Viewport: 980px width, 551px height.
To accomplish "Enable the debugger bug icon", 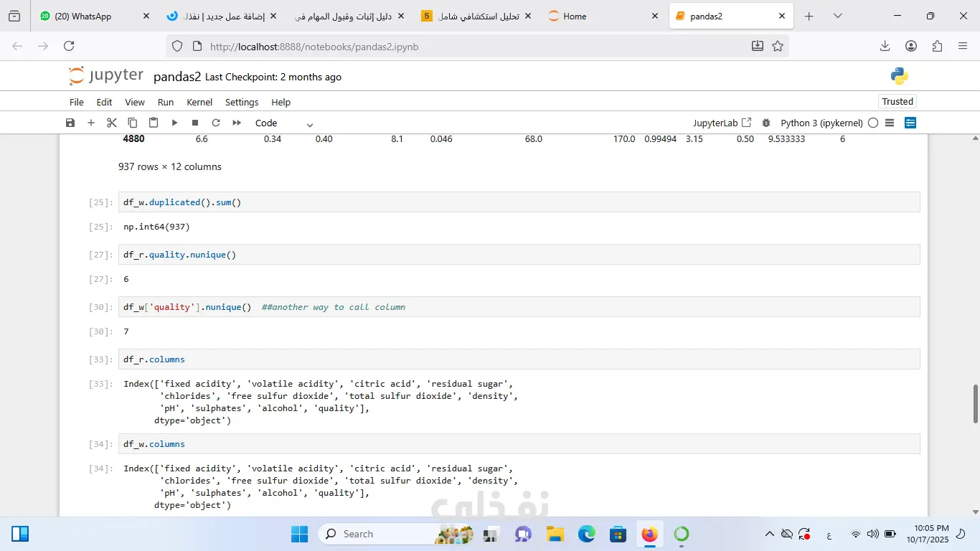I will tap(766, 123).
